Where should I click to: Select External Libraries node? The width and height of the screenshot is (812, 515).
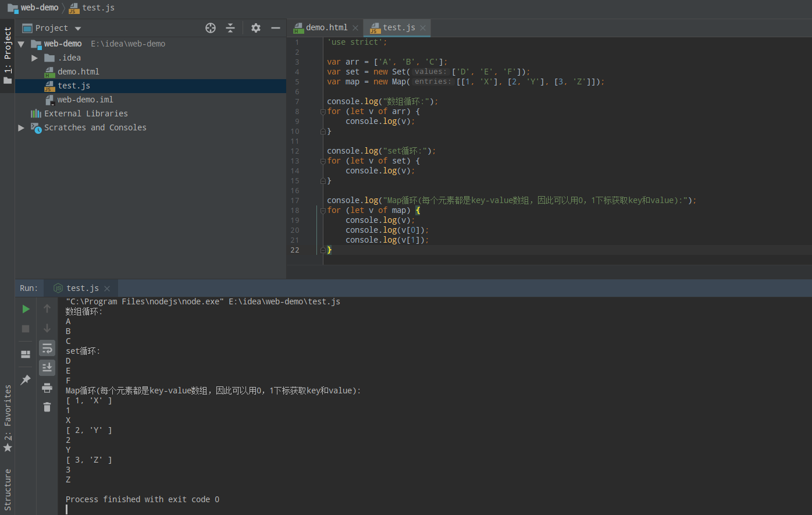pos(86,113)
